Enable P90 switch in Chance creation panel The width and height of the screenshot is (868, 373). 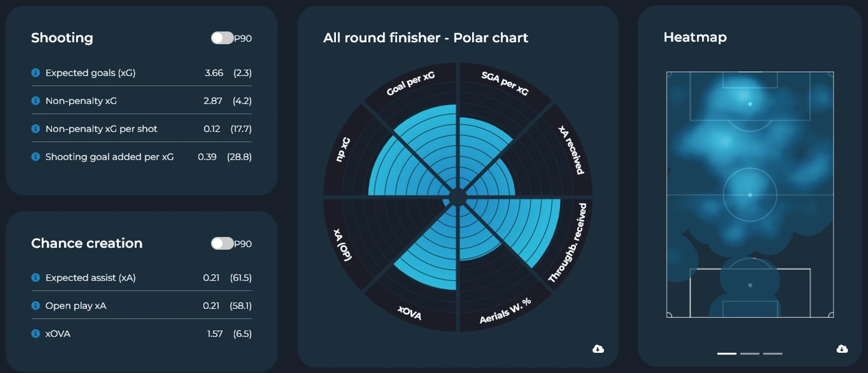222,244
